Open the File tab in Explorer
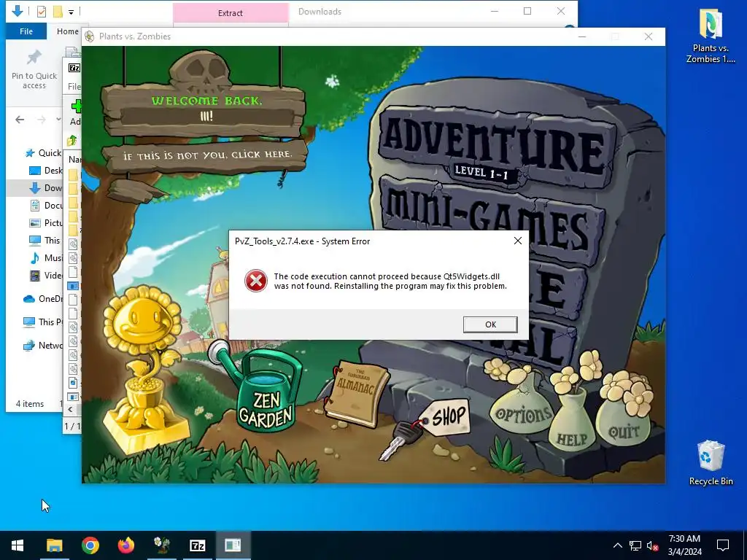 [26, 31]
